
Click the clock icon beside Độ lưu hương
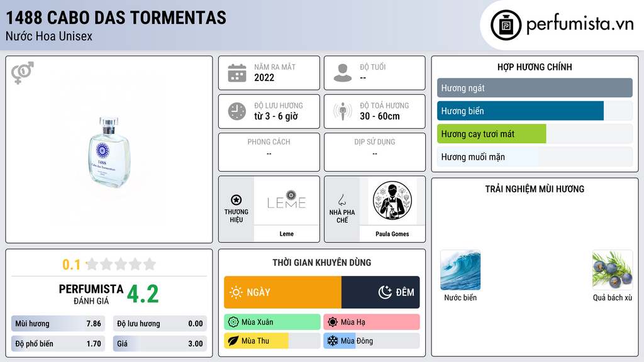click(x=237, y=111)
